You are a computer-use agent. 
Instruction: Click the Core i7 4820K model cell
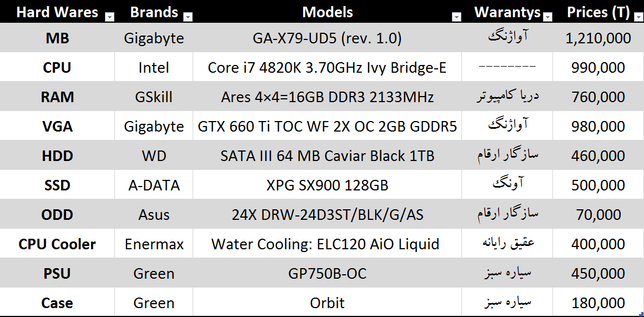pos(327,68)
